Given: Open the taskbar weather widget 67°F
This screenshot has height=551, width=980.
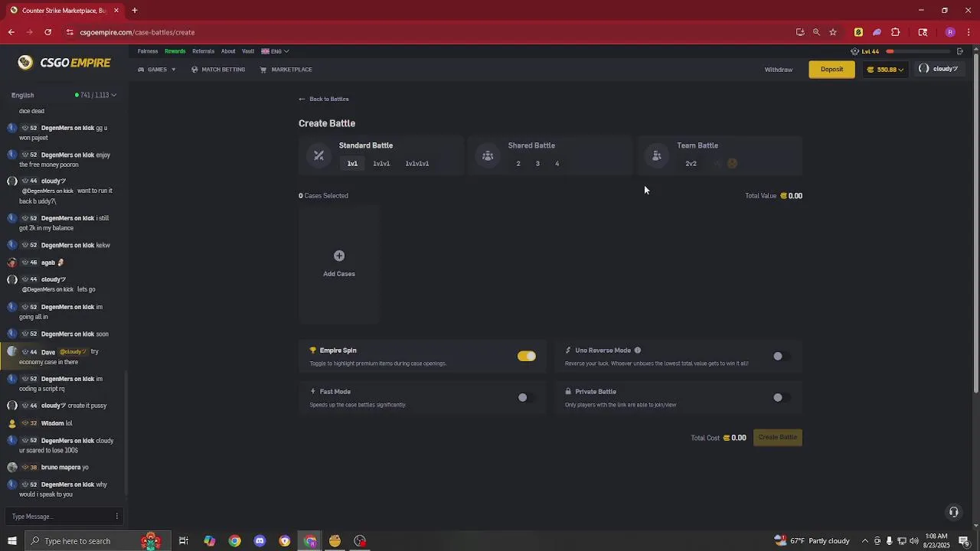Looking at the screenshot, I should [x=812, y=541].
